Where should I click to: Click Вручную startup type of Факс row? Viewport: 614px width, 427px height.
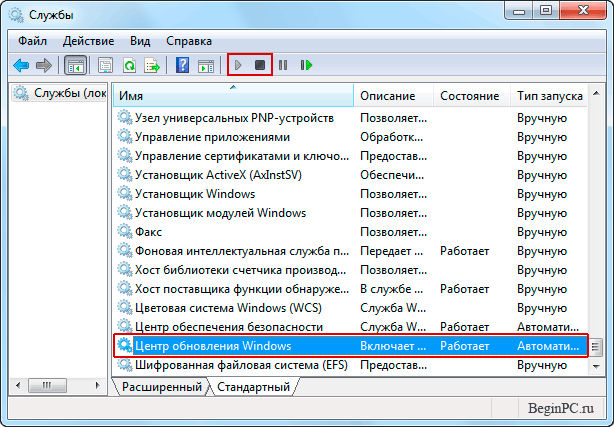tap(542, 232)
